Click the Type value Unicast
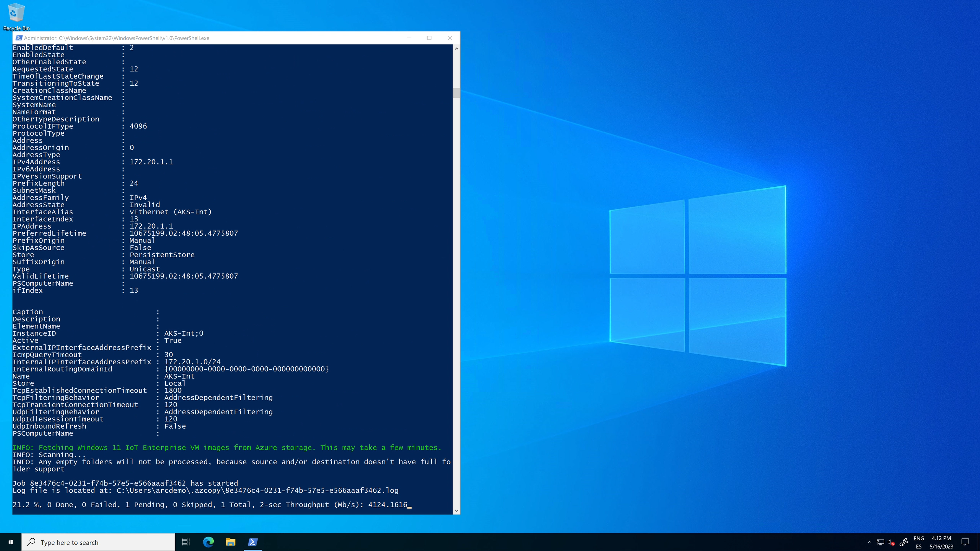 pos(145,269)
